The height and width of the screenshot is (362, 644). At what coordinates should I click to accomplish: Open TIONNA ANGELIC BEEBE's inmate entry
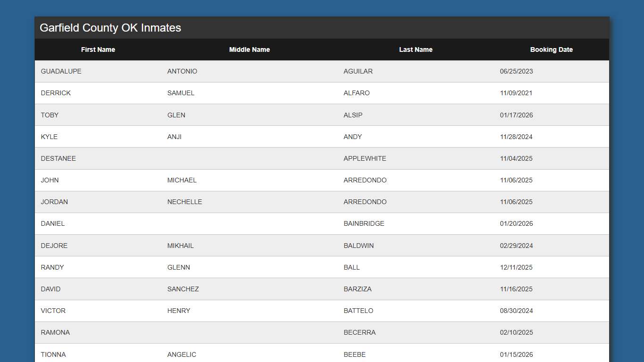tap(189, 354)
